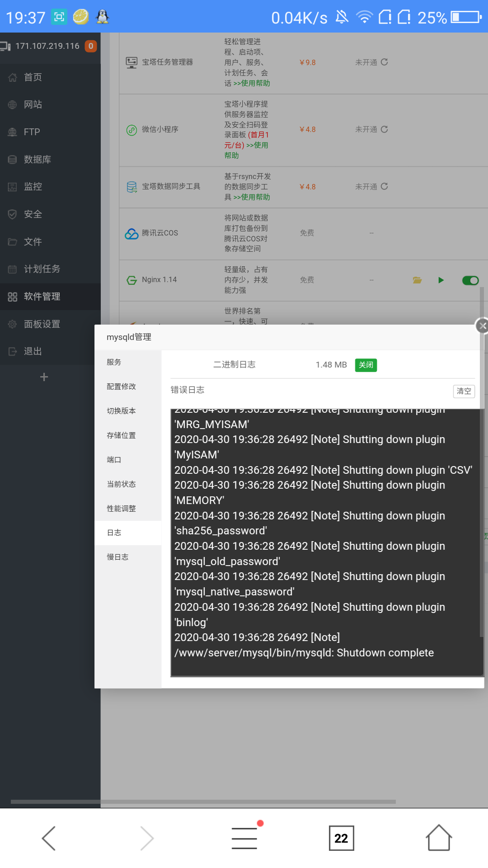Image resolution: width=488 pixels, height=868 pixels.
Task: Tap browser back arrow
Action: click(x=49, y=838)
